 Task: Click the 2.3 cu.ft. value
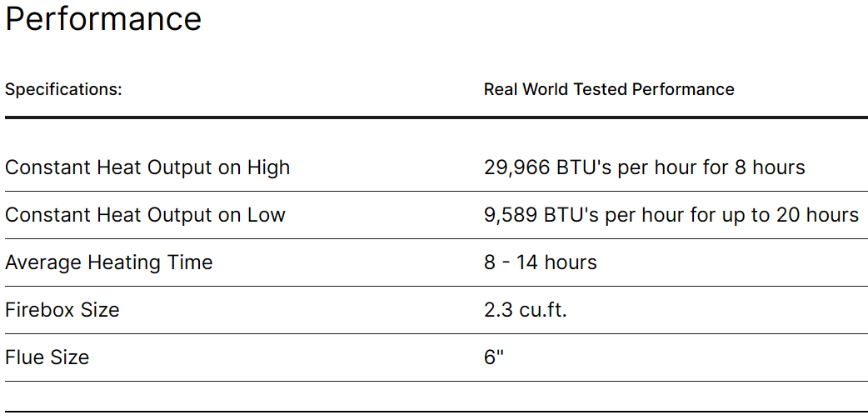click(526, 310)
